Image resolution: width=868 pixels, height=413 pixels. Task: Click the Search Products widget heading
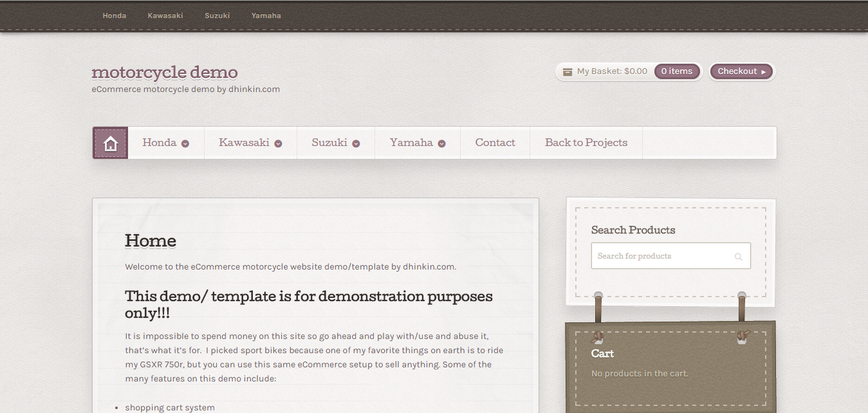pos(633,230)
